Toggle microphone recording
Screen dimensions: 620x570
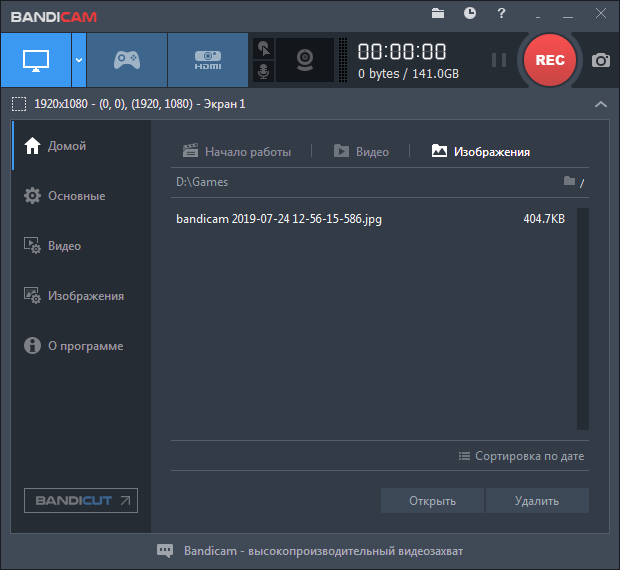point(263,71)
